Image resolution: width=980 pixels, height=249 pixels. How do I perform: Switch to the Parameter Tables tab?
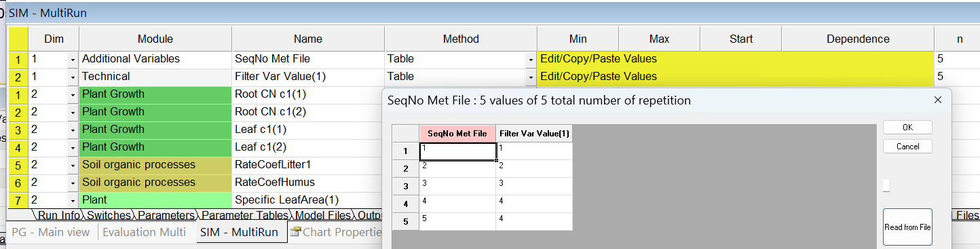244,216
